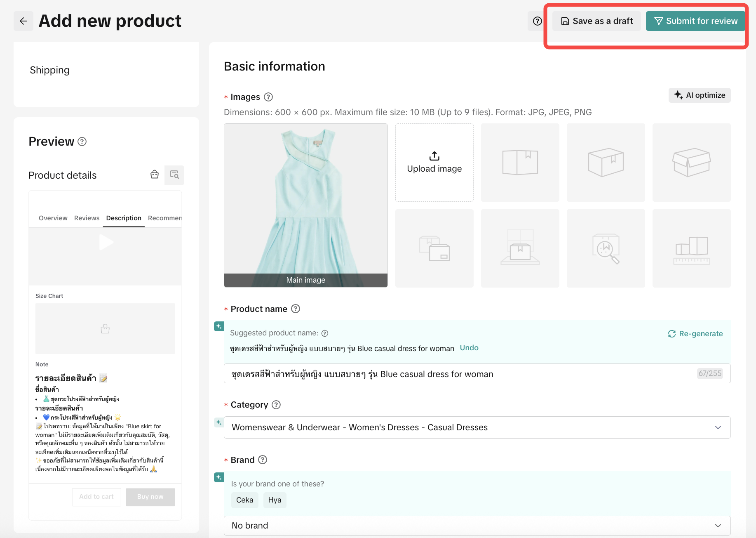756x538 pixels.
Task: Switch to the search listing preview icon
Action: coord(174,175)
